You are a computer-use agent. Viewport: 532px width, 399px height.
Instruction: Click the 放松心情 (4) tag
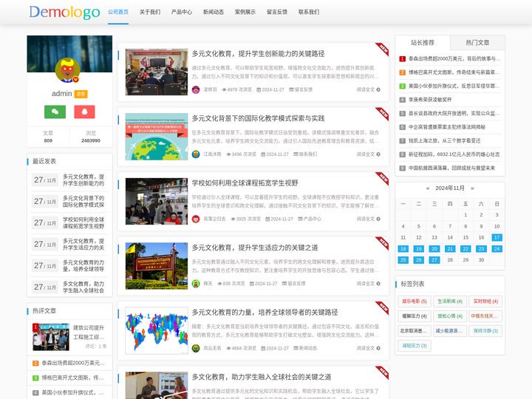tap(450, 316)
